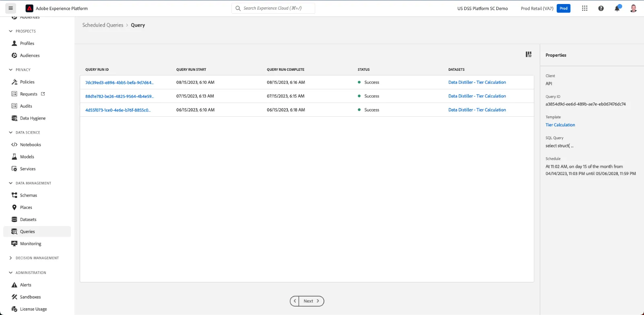The height and width of the screenshot is (315, 644).
Task: Click the Sandboxes tools icon
Action: point(14,297)
